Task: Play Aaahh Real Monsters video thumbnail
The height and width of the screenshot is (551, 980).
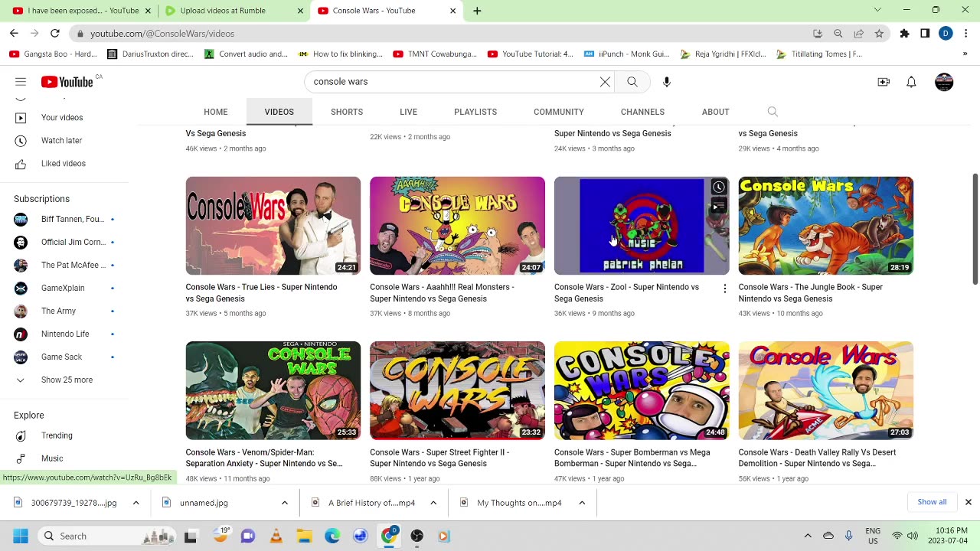Action: pos(457,226)
